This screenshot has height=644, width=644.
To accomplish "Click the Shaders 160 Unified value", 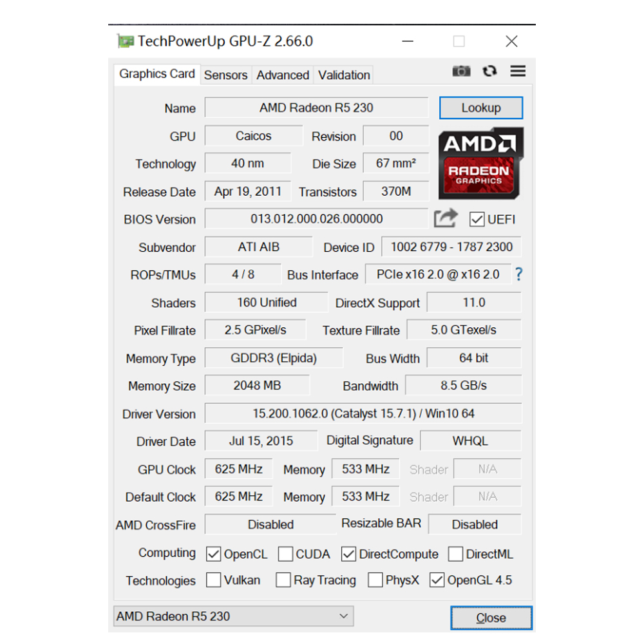I will tap(267, 302).
